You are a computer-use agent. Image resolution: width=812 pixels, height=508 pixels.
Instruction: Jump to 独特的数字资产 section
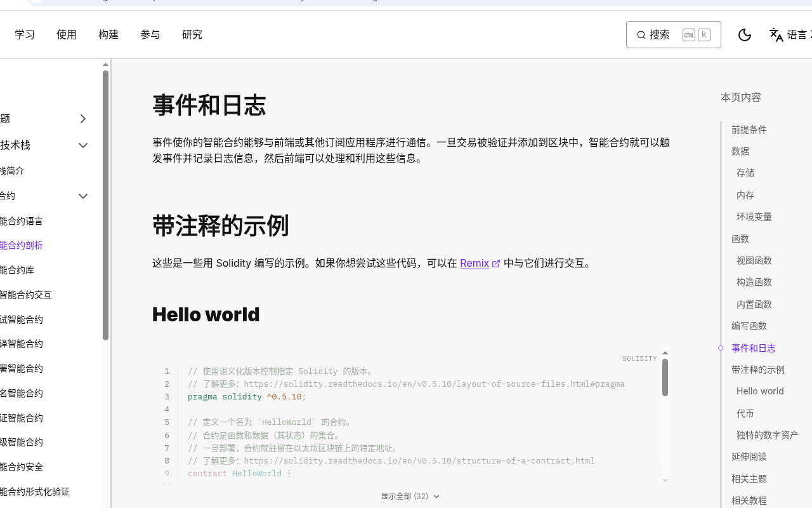point(768,435)
